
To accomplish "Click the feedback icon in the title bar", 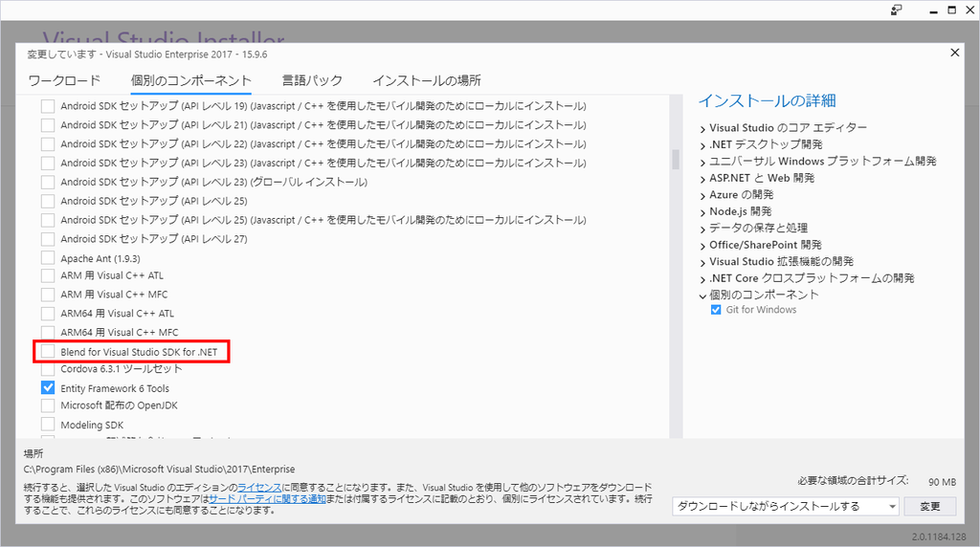I will coord(896,10).
